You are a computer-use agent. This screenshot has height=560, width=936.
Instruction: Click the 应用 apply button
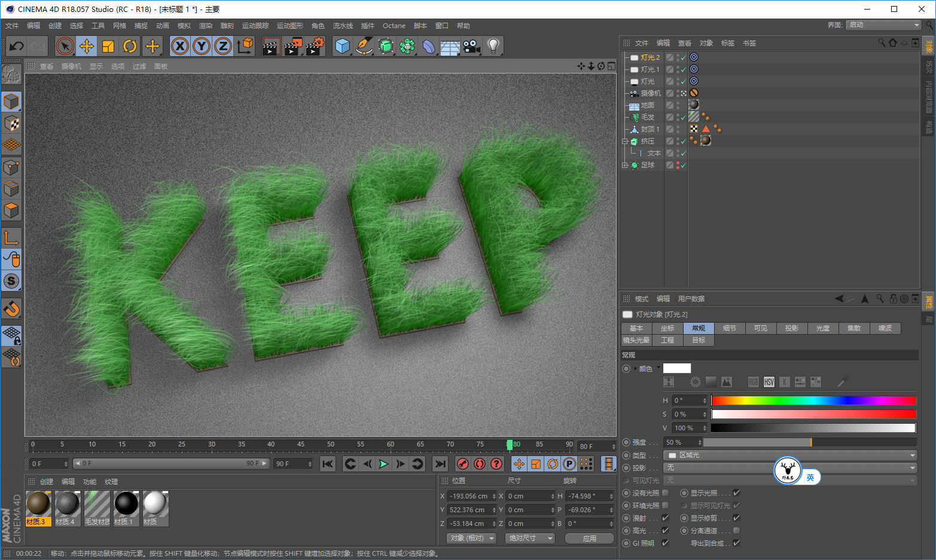click(590, 538)
